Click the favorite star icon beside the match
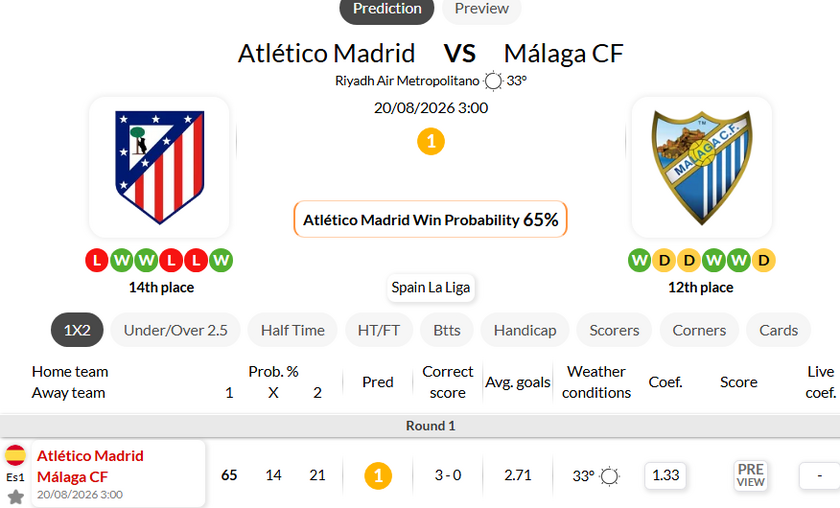The height and width of the screenshot is (508, 840). point(16,497)
